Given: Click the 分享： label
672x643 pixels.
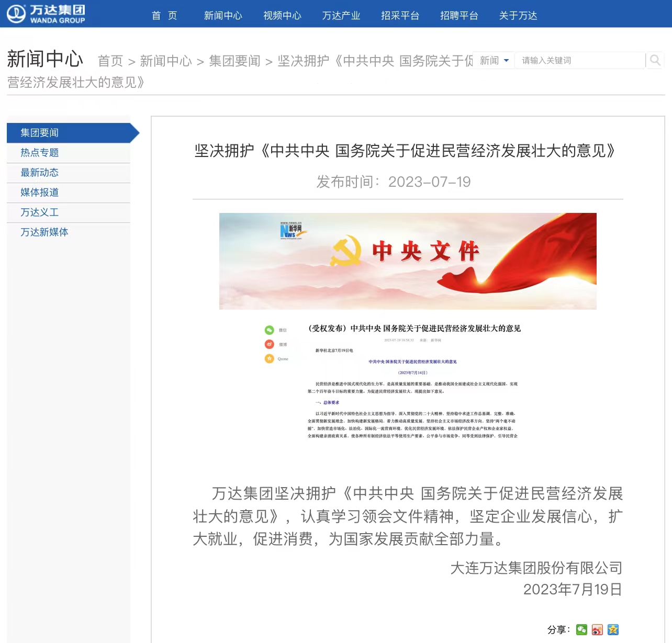Looking at the screenshot, I should coord(559,630).
